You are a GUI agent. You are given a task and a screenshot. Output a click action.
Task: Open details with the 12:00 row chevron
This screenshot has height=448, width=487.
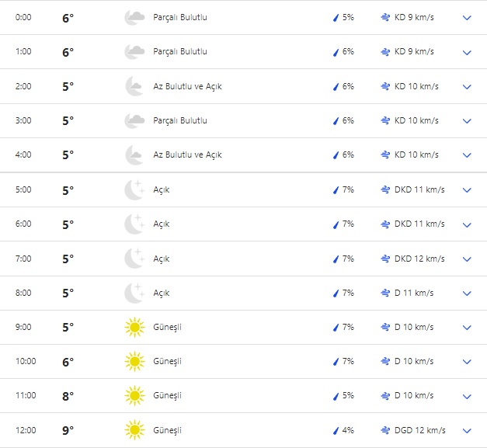467,431
